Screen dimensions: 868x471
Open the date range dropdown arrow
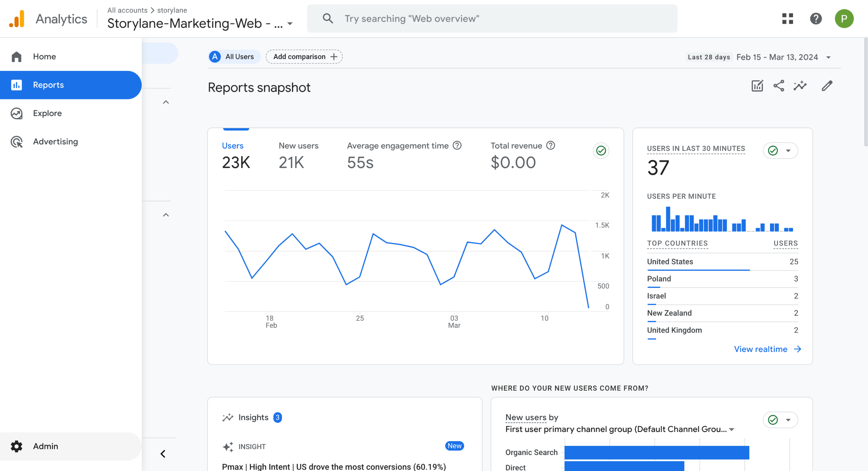click(x=828, y=57)
